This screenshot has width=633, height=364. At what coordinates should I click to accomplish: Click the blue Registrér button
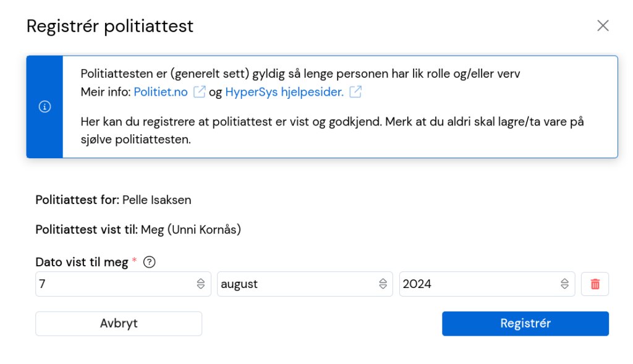(525, 324)
